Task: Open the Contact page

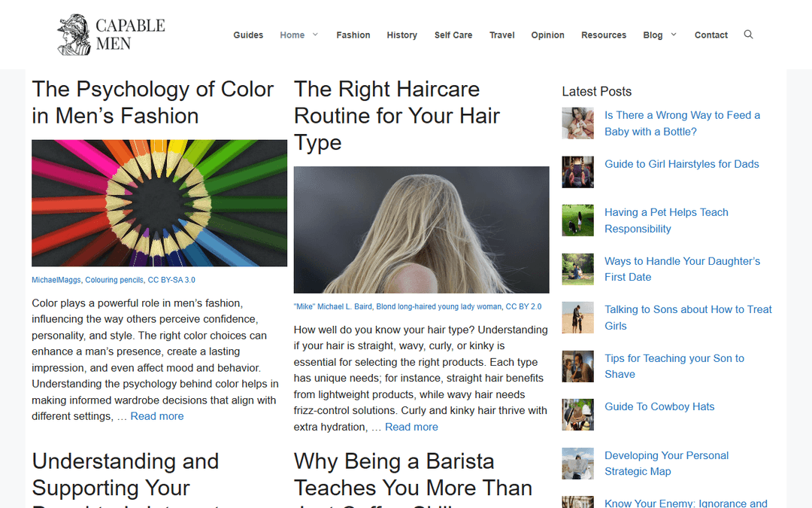Action: (x=711, y=35)
